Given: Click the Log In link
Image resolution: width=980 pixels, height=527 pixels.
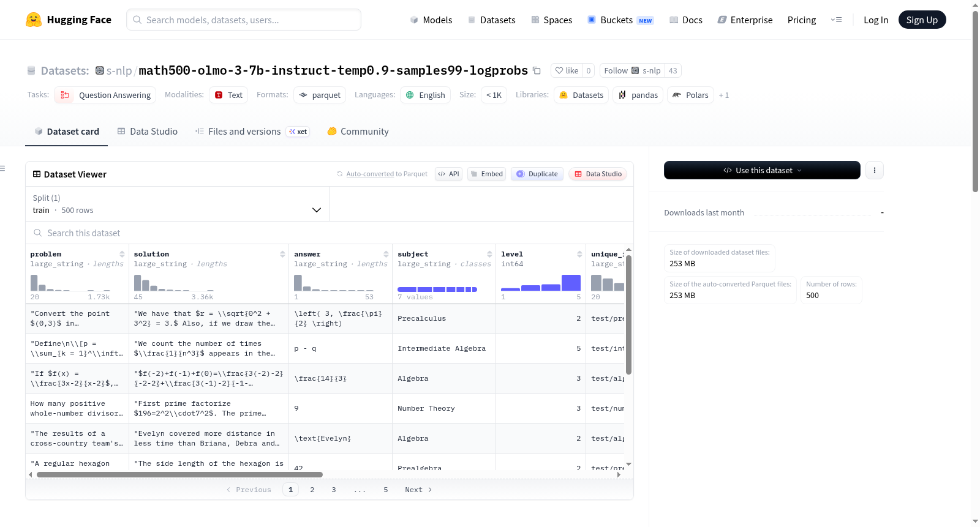Looking at the screenshot, I should pos(876,20).
